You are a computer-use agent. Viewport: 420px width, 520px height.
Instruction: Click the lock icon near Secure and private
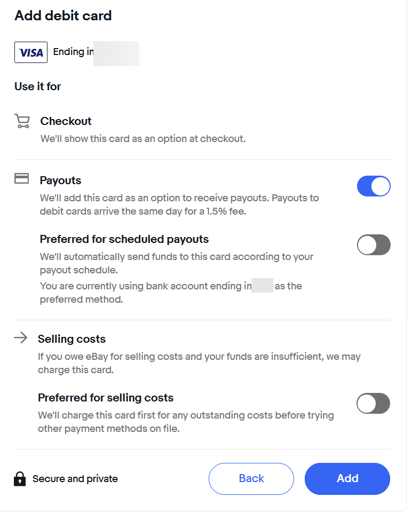[x=19, y=479]
